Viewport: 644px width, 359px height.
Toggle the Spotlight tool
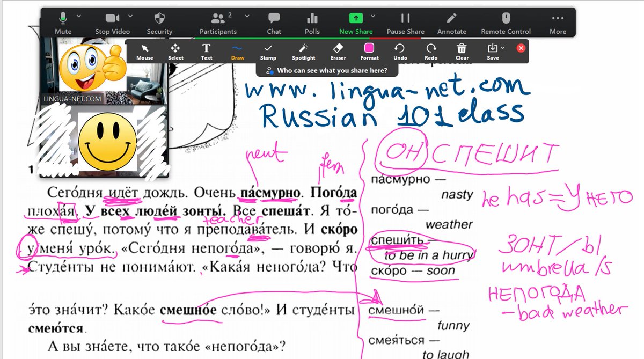303,51
